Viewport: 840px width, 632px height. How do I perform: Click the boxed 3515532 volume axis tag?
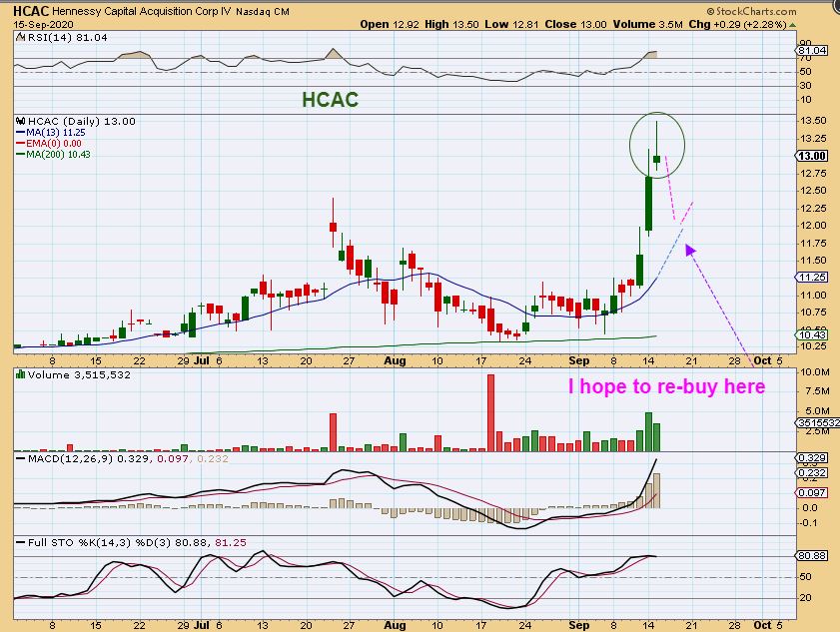(818, 422)
